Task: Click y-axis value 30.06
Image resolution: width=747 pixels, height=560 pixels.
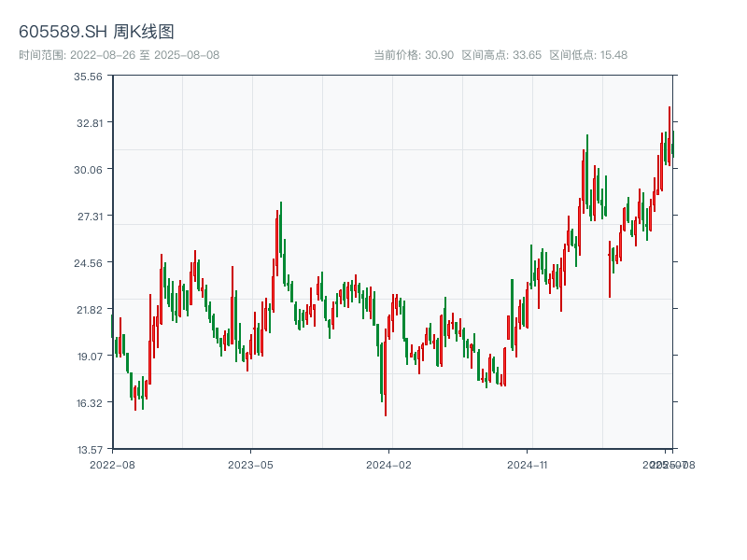Action: click(88, 170)
